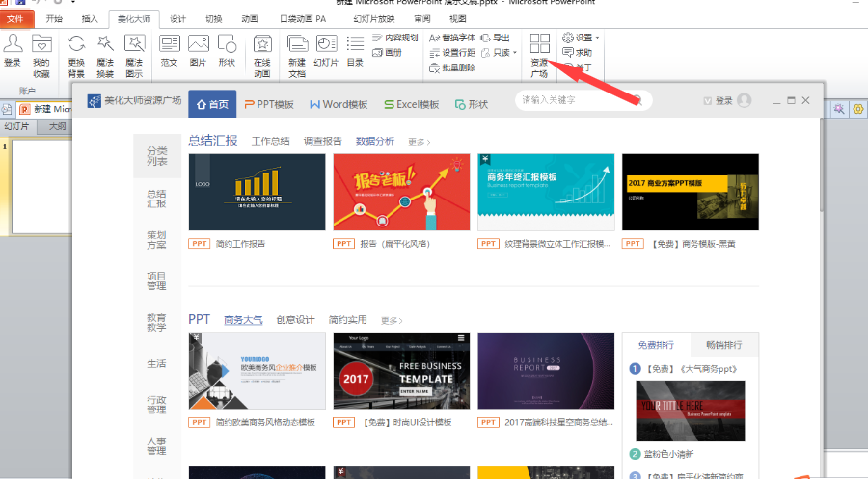Select 行政管理 in category sidebar

point(156,405)
